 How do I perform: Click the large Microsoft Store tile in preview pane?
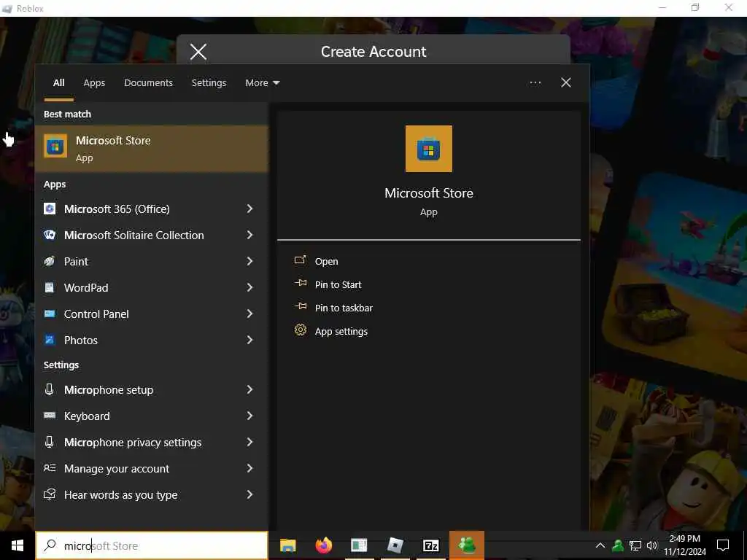pos(429,149)
